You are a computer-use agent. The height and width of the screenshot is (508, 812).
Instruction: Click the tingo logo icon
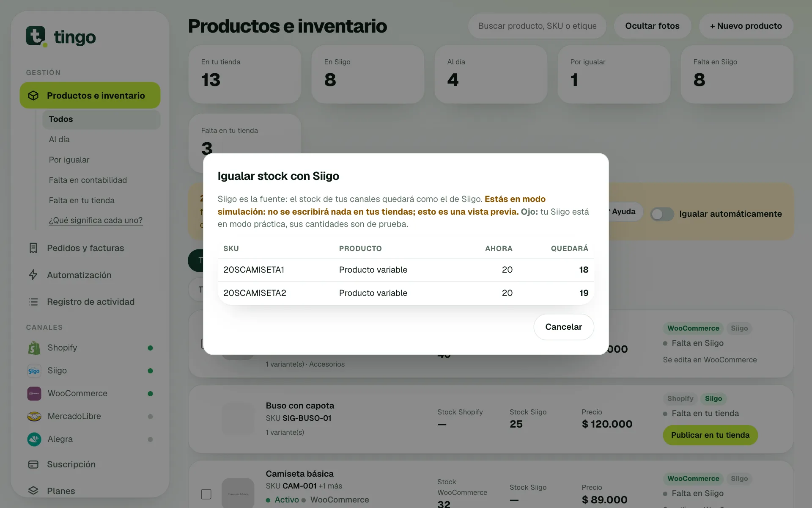coord(36,36)
